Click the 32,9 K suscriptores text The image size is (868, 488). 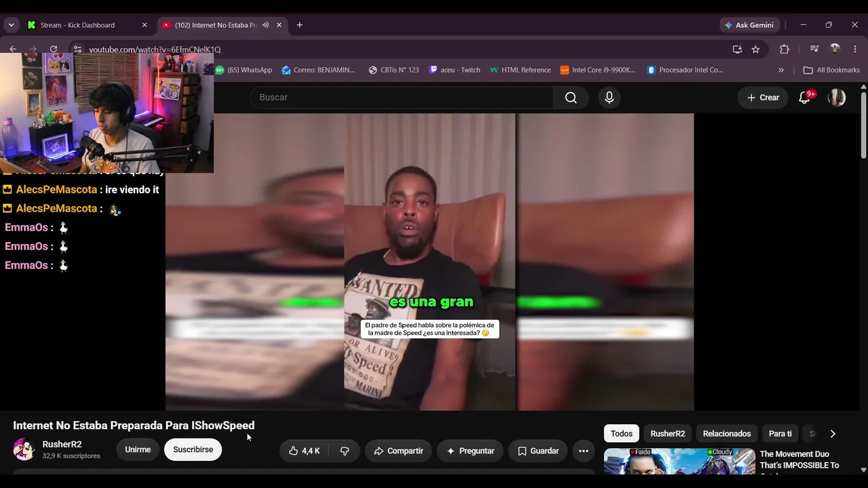pyautogui.click(x=71, y=456)
